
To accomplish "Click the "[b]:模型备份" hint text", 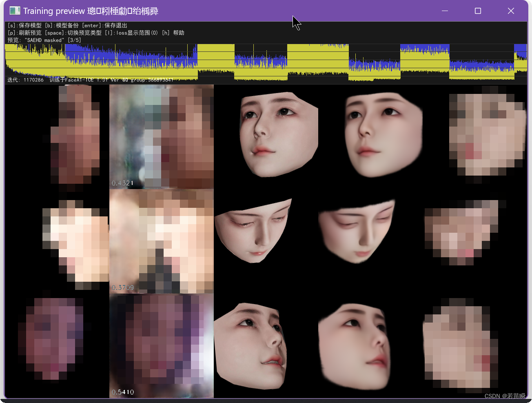I will pyautogui.click(x=62, y=25).
